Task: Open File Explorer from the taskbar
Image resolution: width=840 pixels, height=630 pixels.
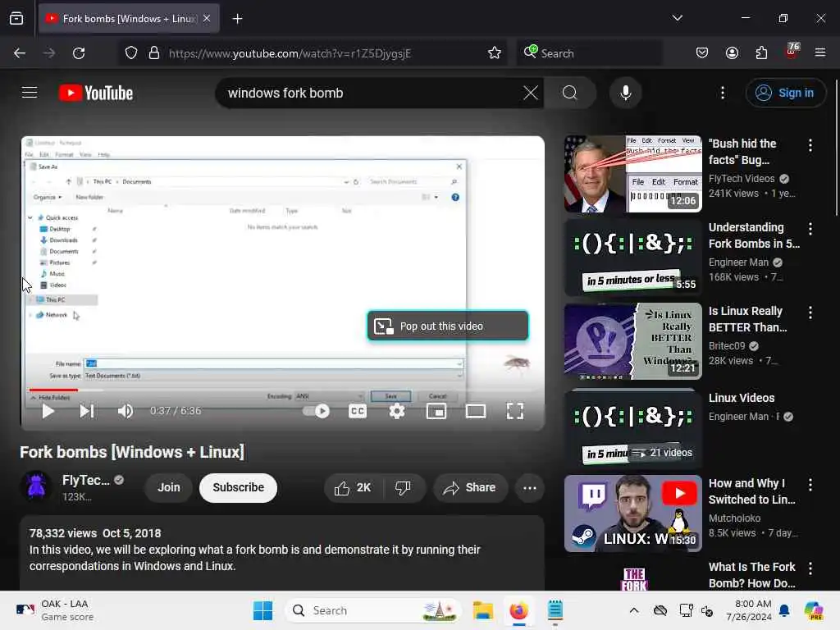Action: [x=482, y=610]
